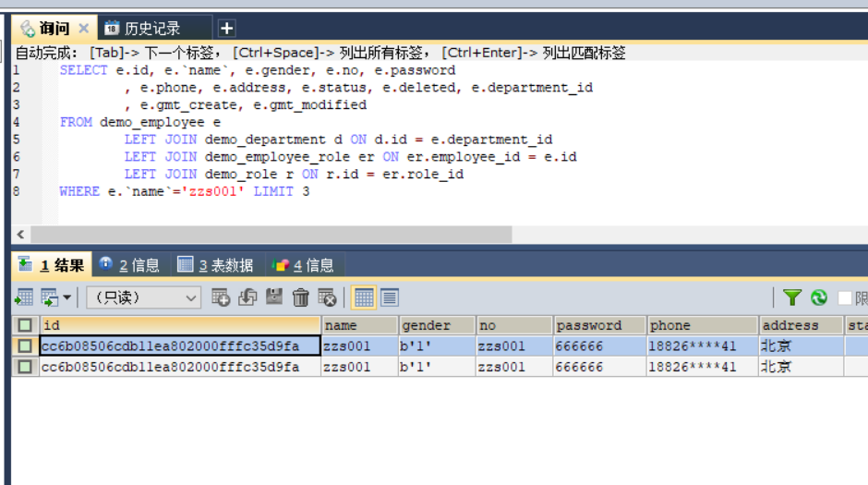The width and height of the screenshot is (868, 485).
Task: Open the 只读 read-only mode dropdown
Action: (x=143, y=297)
